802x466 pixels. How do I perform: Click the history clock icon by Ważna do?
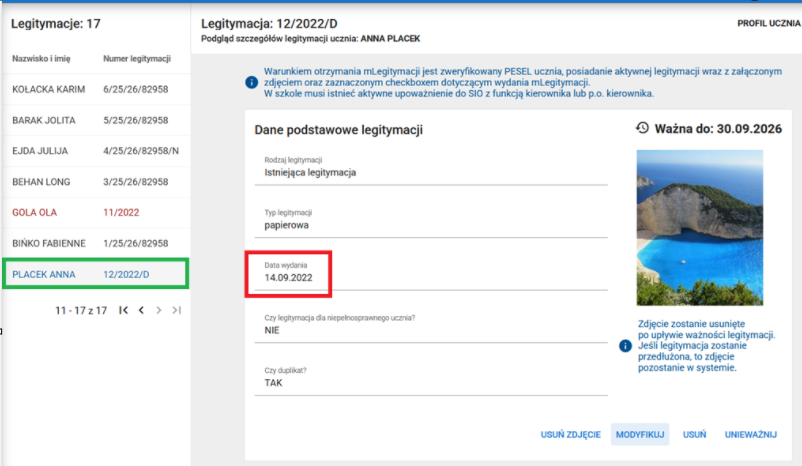point(642,128)
